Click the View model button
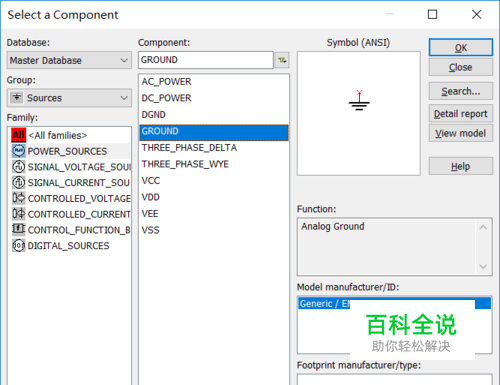The image size is (500, 385). 461,133
